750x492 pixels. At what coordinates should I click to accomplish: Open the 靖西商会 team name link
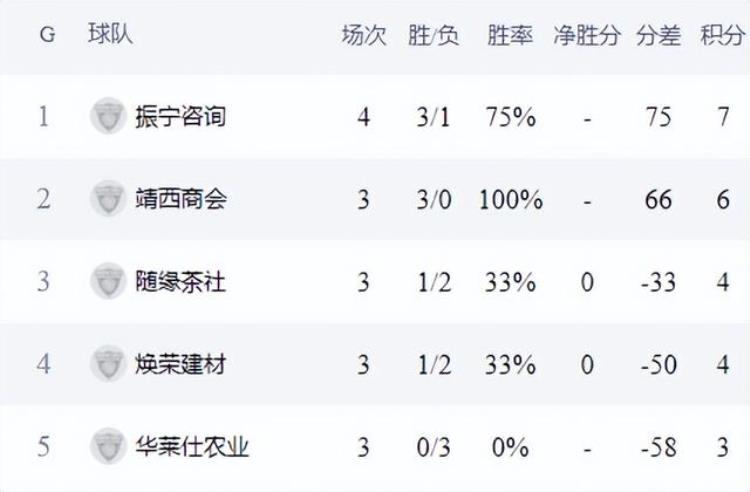tap(181, 199)
